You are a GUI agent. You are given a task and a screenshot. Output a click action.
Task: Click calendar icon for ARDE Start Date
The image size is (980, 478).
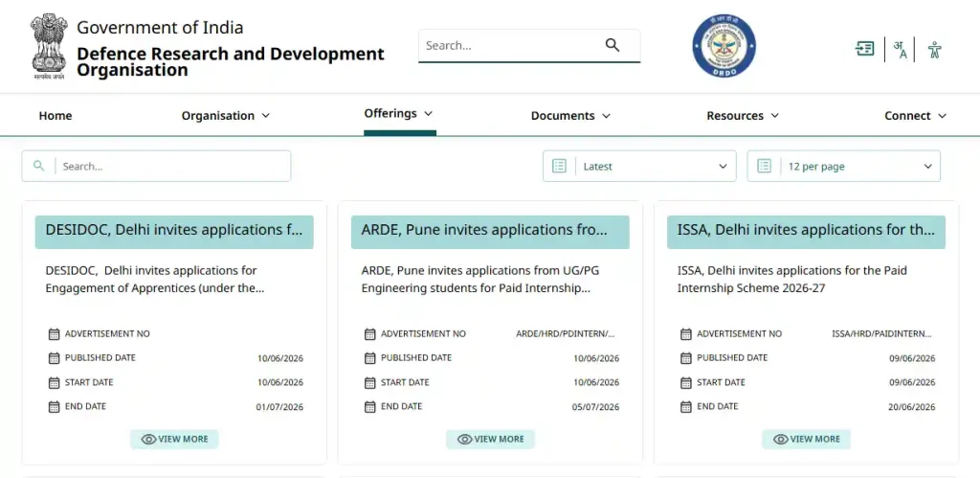tap(370, 382)
